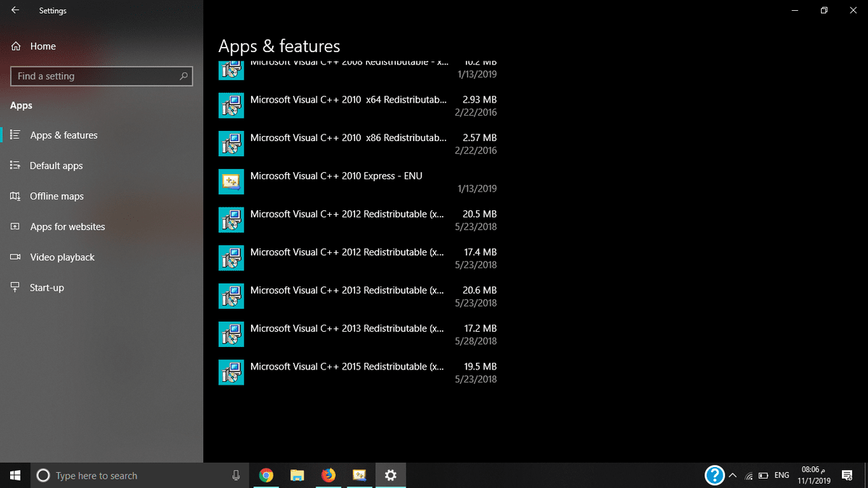Open the Action Center notifications icon

click(847, 475)
